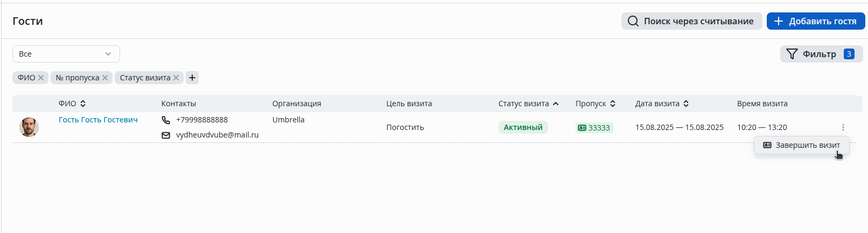Click the funnel filter icon

click(x=792, y=54)
